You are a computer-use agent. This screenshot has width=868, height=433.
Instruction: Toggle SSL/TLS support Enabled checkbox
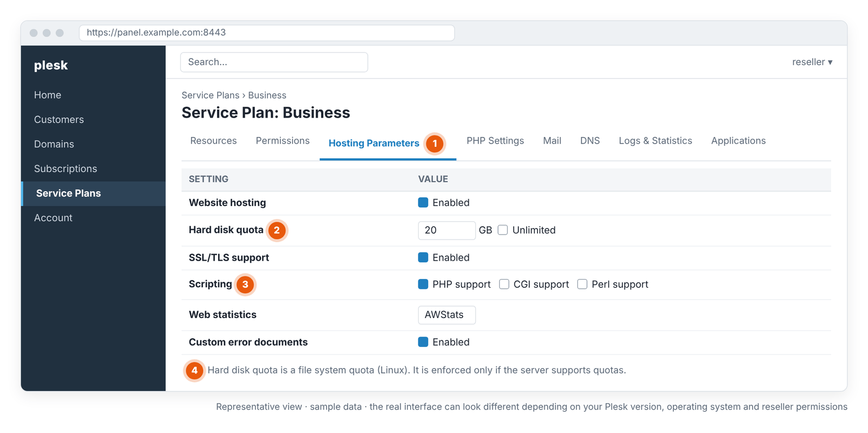[x=423, y=257]
